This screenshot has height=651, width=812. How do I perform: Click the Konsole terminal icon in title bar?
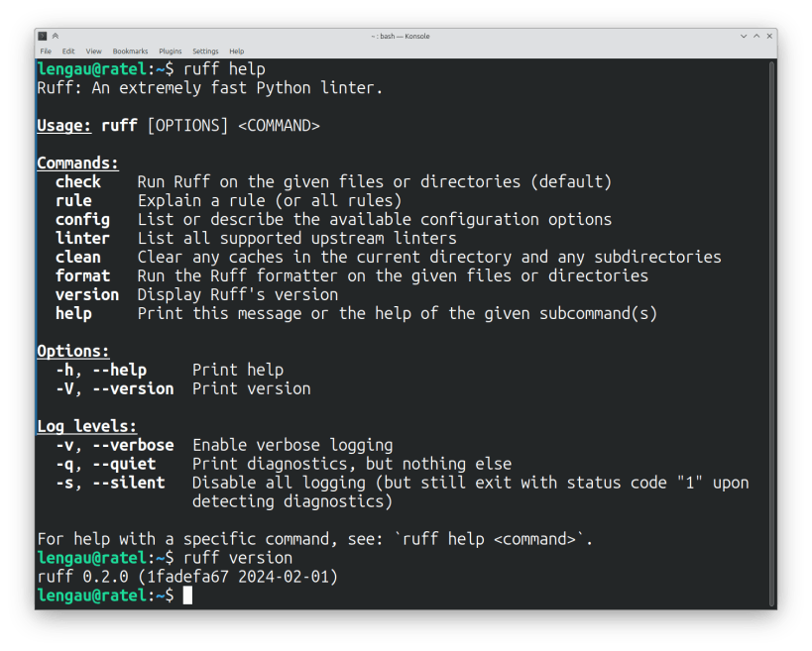tap(43, 36)
